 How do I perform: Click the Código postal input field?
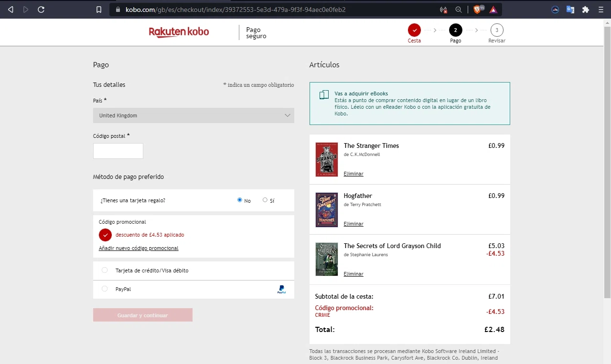pos(118,151)
